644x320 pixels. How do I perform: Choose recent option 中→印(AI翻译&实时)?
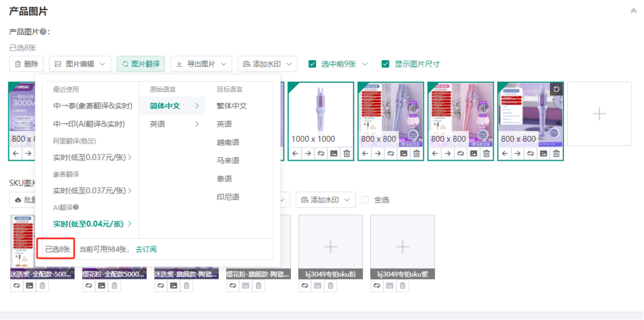pos(89,124)
